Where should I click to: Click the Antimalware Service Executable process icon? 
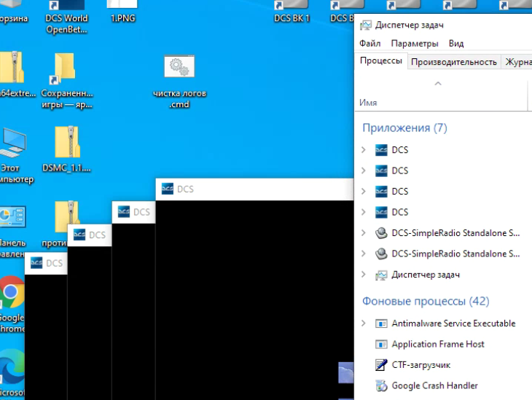[381, 323]
